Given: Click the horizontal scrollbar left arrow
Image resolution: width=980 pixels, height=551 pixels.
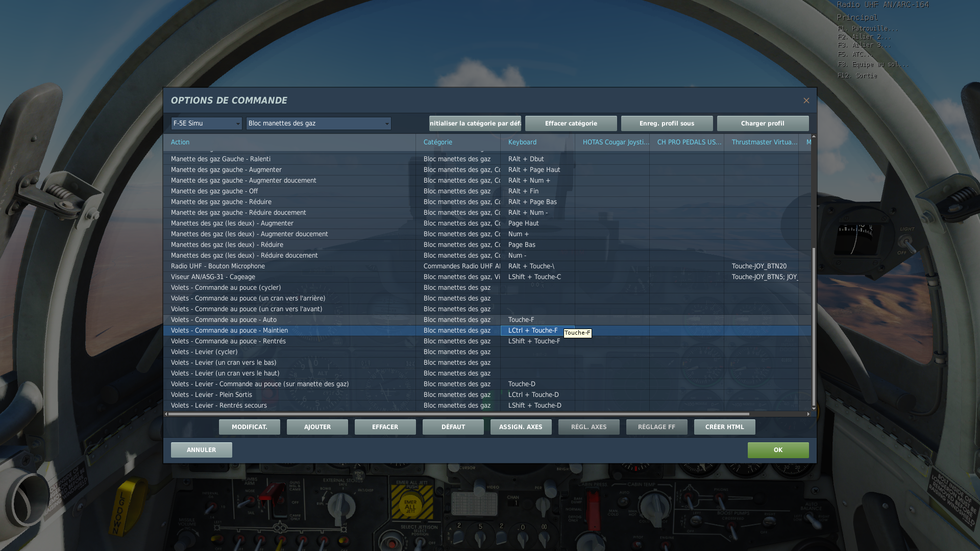Looking at the screenshot, I should tap(166, 414).
